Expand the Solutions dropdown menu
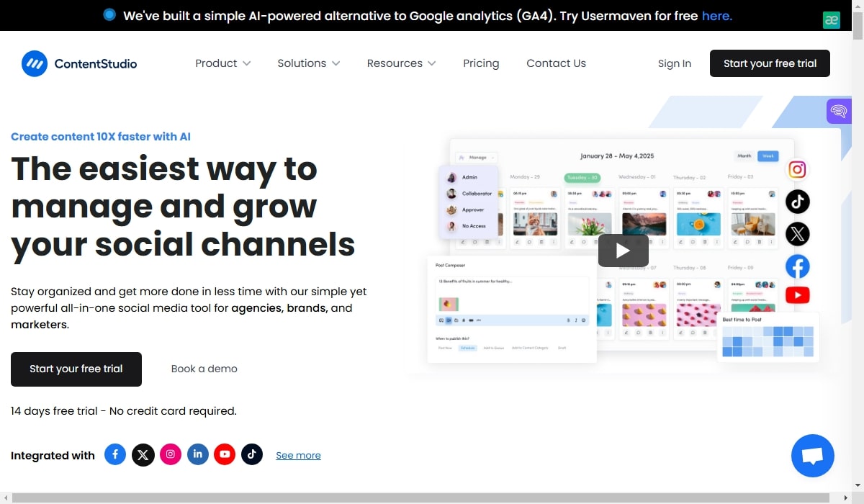This screenshot has width=864, height=504. tap(309, 63)
